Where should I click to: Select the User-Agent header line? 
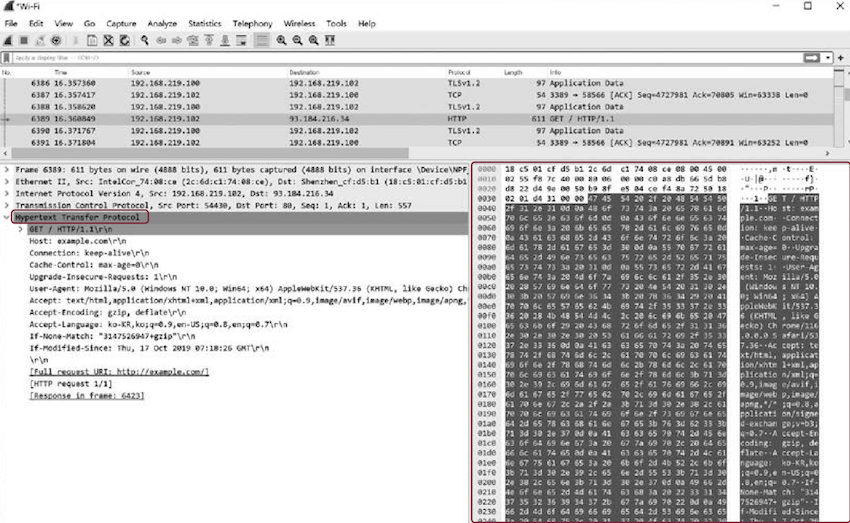coord(248,289)
